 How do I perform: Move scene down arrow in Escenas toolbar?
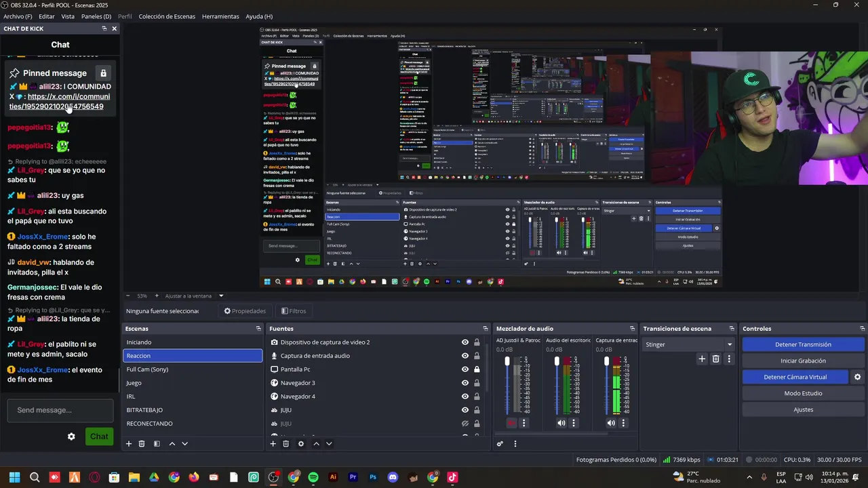click(184, 444)
